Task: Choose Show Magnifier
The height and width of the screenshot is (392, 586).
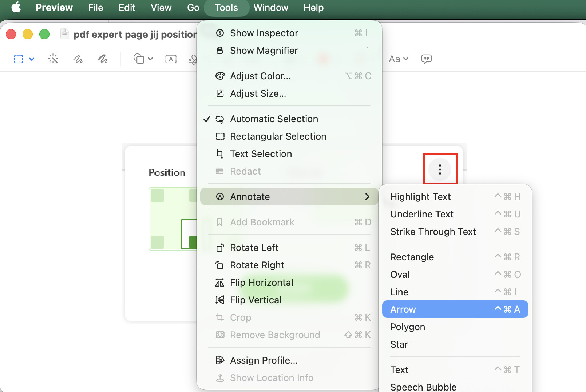Action: tap(289, 51)
